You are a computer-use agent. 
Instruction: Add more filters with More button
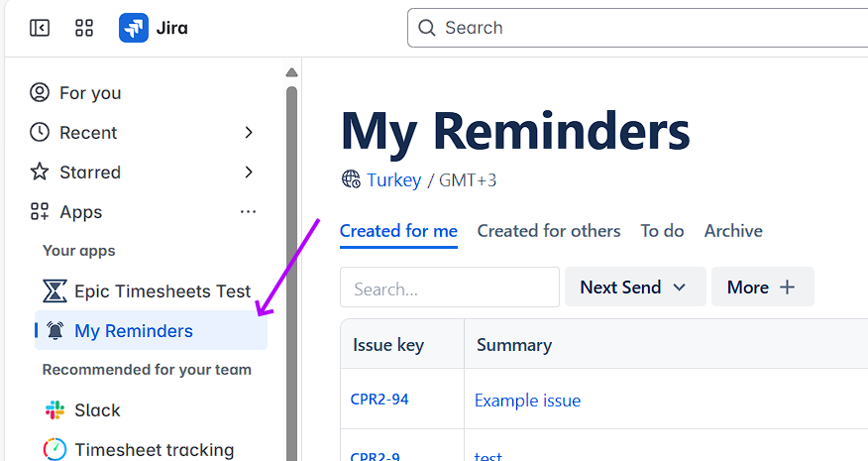click(762, 288)
